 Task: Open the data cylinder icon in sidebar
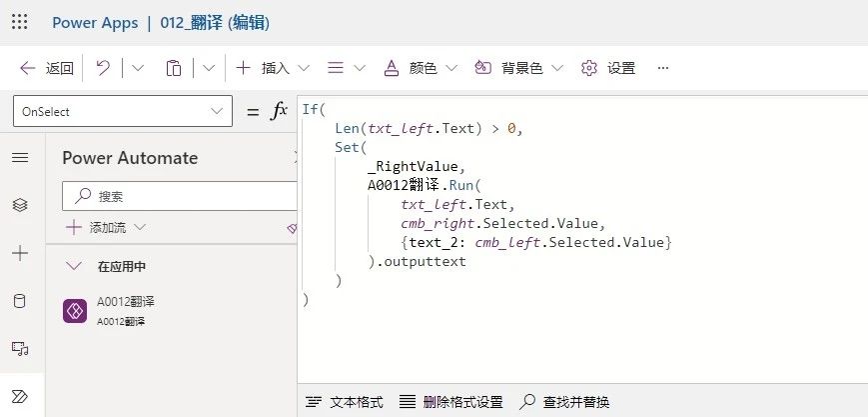pos(19,301)
